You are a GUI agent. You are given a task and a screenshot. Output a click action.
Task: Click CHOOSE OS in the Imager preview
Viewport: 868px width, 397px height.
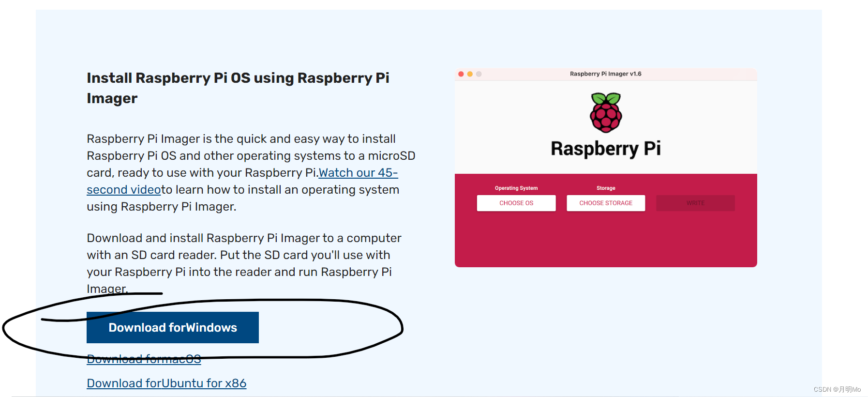pos(516,203)
